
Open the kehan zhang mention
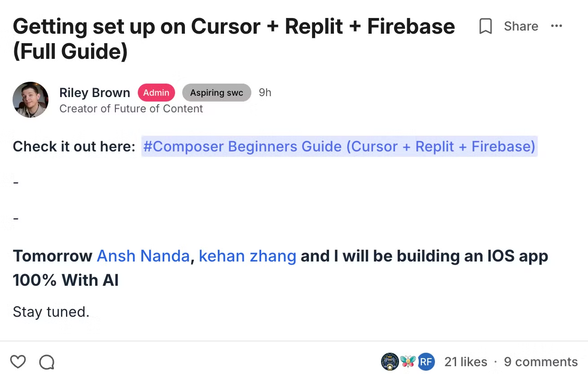point(247,256)
